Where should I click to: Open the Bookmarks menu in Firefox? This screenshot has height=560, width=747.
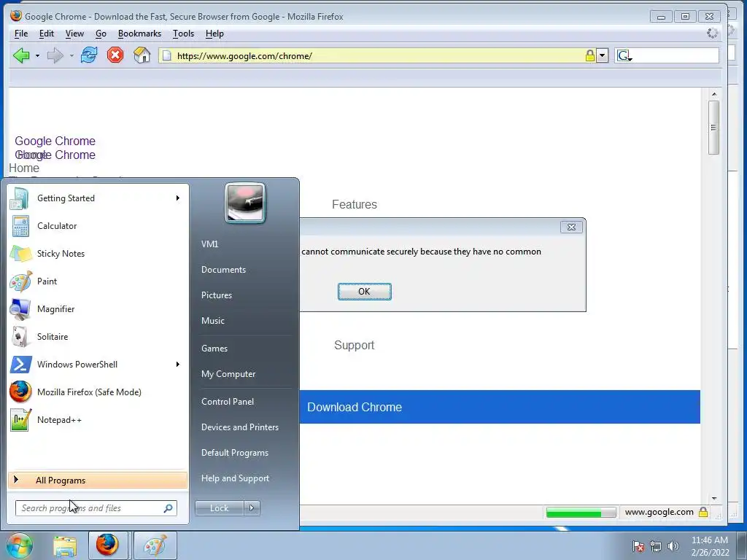(x=139, y=34)
